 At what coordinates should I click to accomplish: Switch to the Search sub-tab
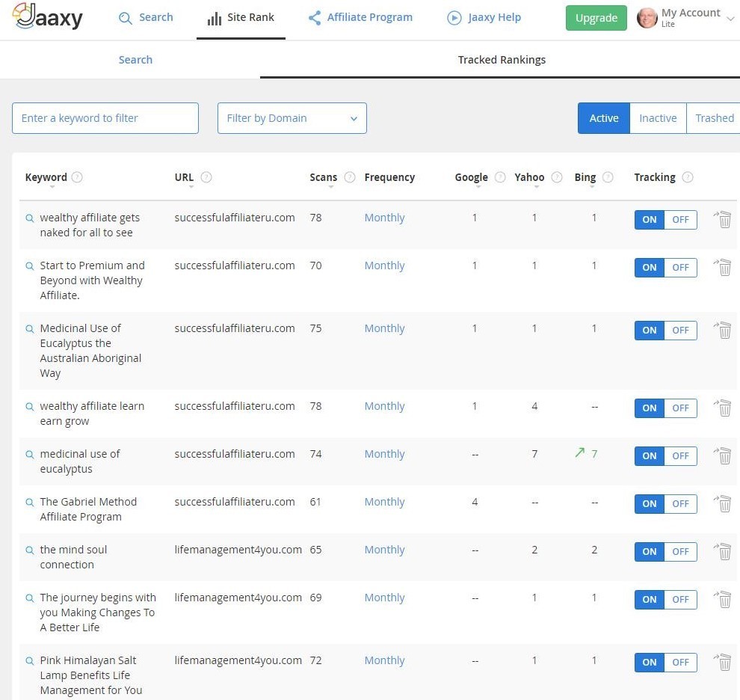click(x=135, y=60)
